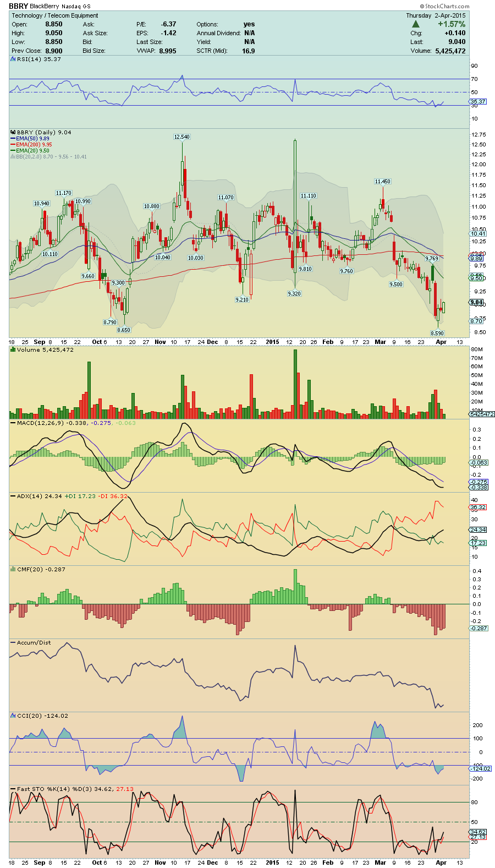Click the EPS -1.42 value
Image resolution: width=495 pixels, height=868 pixels.
pos(169,33)
